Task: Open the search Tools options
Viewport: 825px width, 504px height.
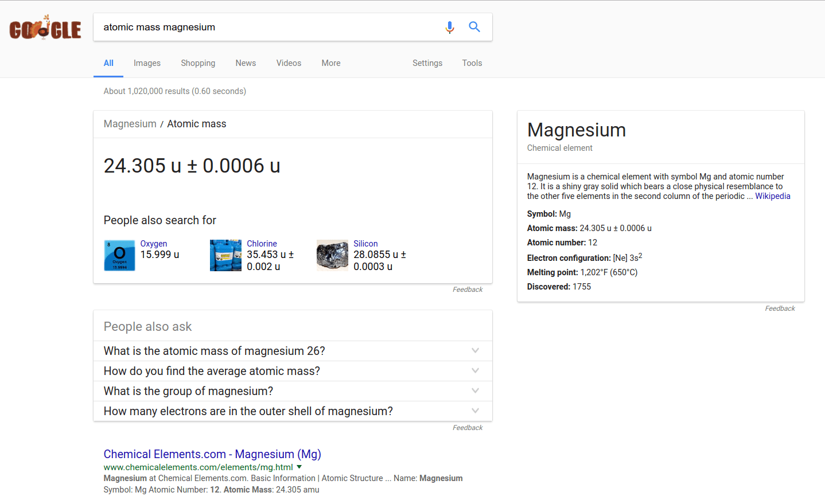Action: click(472, 63)
